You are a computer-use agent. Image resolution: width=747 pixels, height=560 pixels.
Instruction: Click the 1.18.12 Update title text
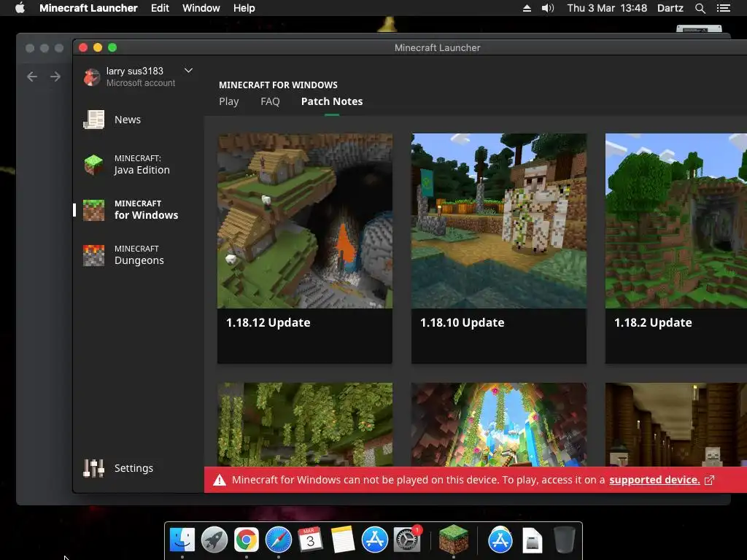[268, 323]
